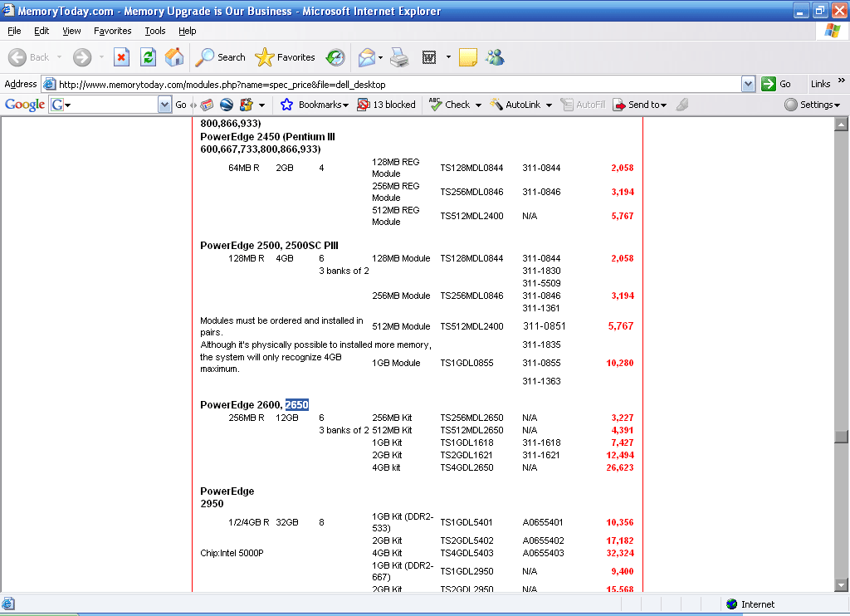Expand the AutoLink dropdown arrow

[x=549, y=105]
